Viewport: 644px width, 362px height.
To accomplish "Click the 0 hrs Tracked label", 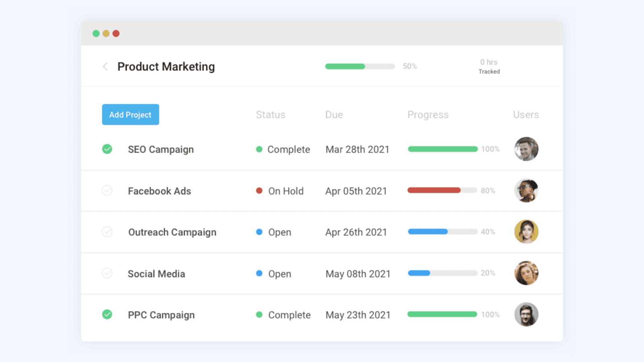I will click(x=489, y=67).
